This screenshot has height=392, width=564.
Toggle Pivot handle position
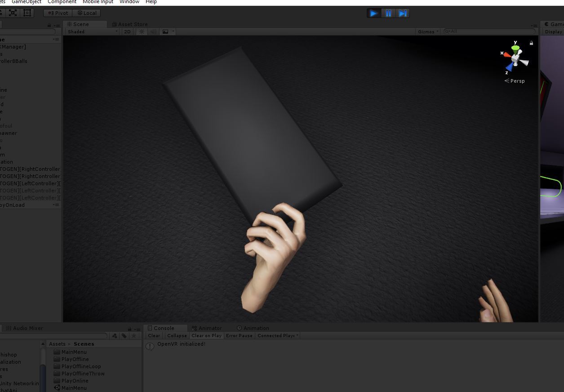click(58, 13)
